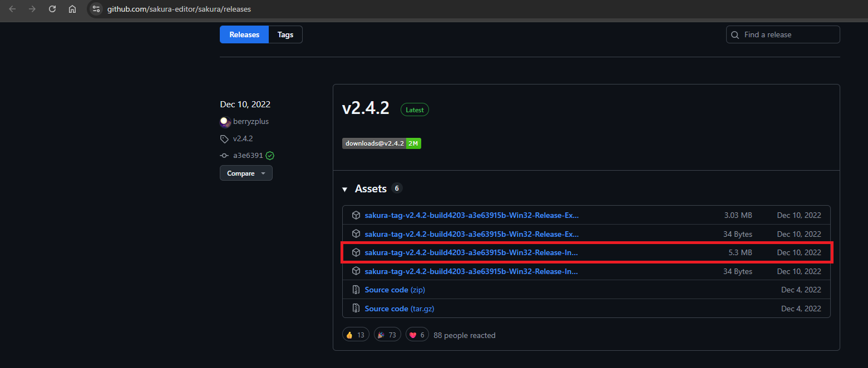Open the v2.4.2 release title link
The height and width of the screenshot is (368, 868).
pyautogui.click(x=366, y=108)
